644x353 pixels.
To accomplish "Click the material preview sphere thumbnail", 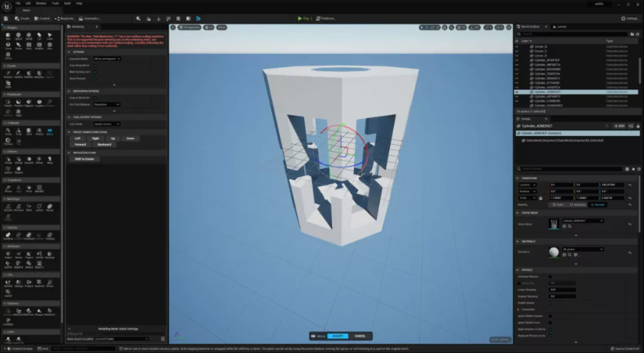I will pyautogui.click(x=554, y=252).
